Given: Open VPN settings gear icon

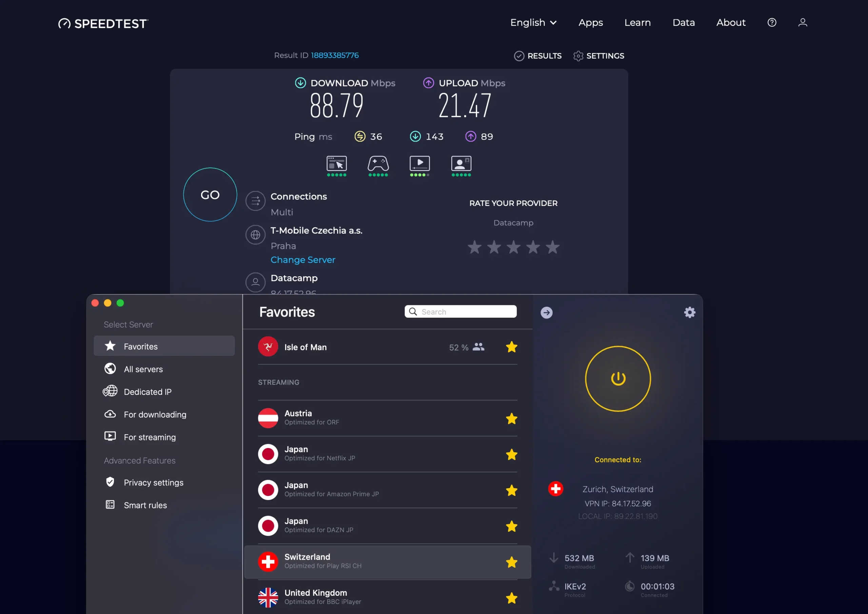Looking at the screenshot, I should click(690, 312).
